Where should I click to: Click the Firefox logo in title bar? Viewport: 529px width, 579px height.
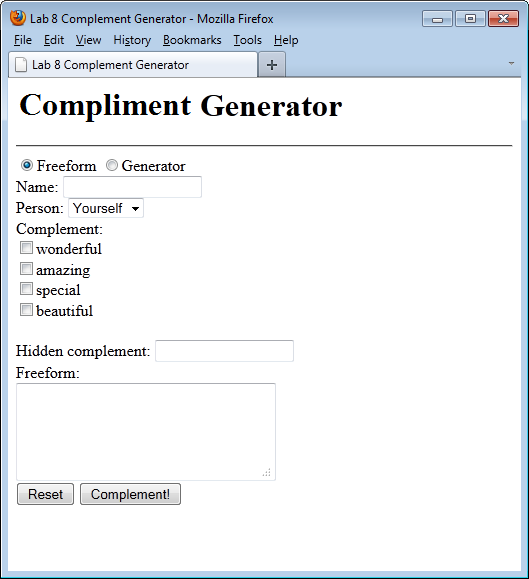(17, 18)
